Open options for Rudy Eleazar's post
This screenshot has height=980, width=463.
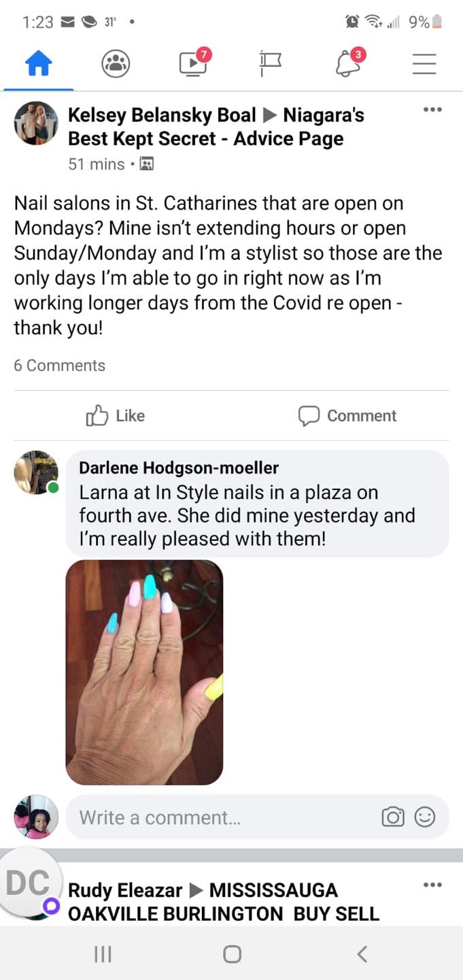point(432,885)
